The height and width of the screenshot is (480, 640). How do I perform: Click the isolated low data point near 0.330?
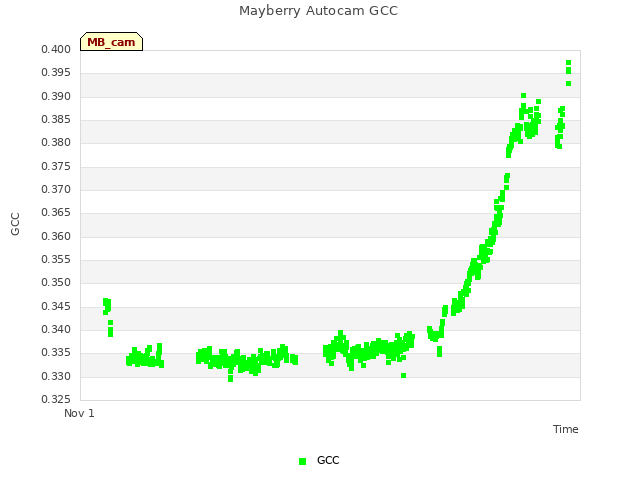[403, 376]
